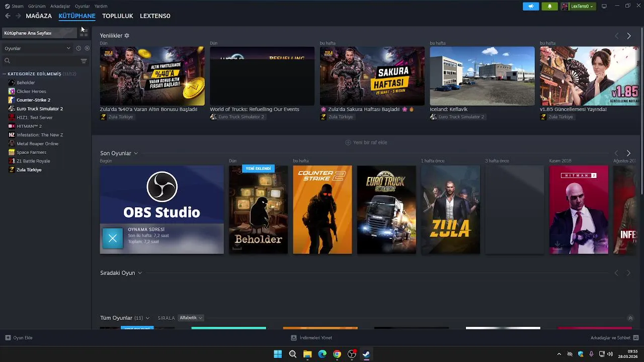Click the taskbar search magnifier
Image resolution: width=644 pixels, height=362 pixels.
point(293,354)
